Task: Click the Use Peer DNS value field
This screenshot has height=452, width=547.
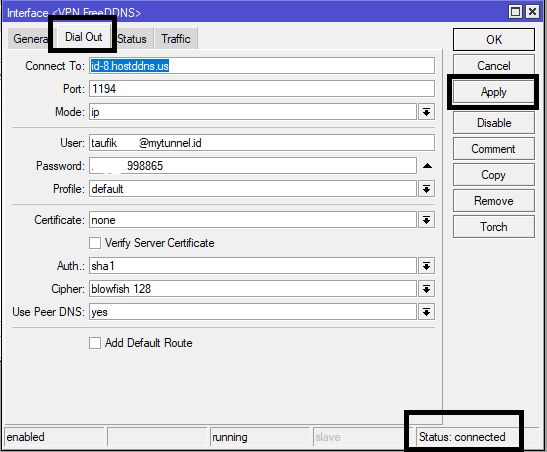Action: [253, 312]
